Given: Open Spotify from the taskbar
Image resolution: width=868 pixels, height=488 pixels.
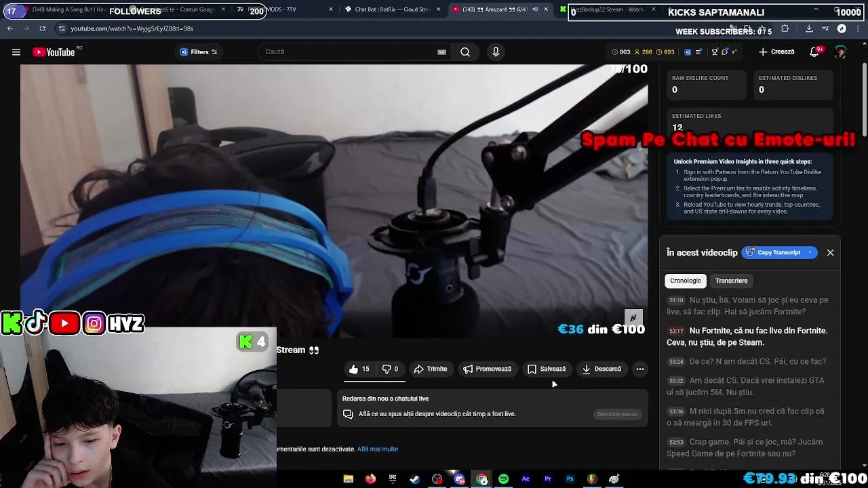Looking at the screenshot, I should [503, 479].
